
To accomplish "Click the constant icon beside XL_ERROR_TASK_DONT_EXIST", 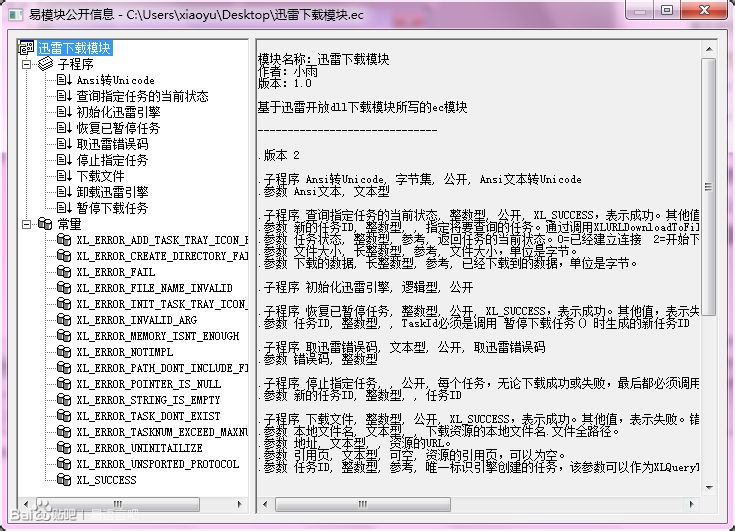I will coord(64,415).
